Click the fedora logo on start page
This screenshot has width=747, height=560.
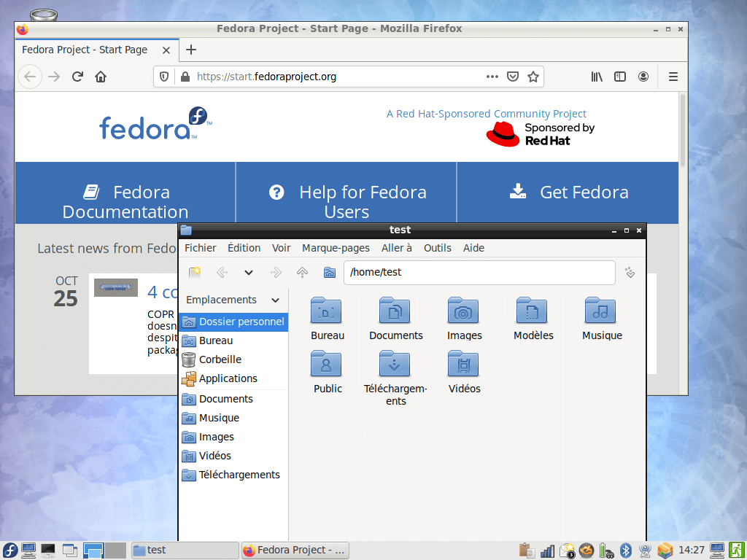tap(155, 124)
